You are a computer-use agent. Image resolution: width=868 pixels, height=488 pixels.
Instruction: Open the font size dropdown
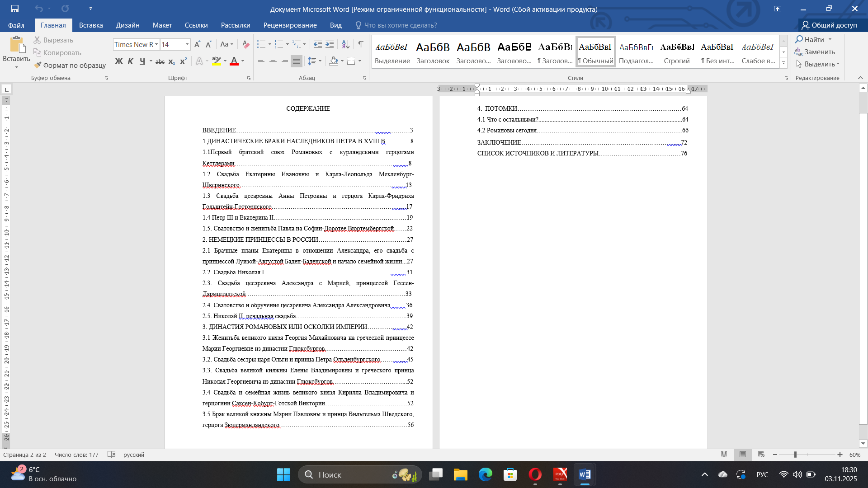click(x=187, y=44)
